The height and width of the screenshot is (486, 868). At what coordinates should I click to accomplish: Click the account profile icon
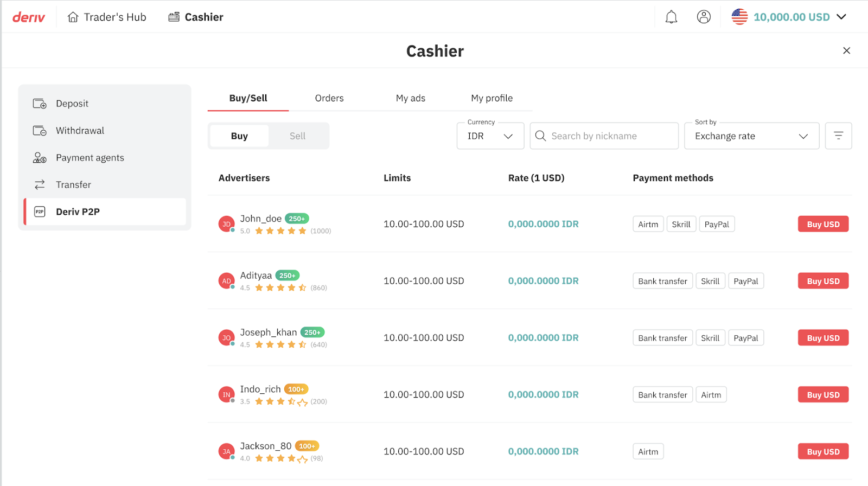click(704, 17)
